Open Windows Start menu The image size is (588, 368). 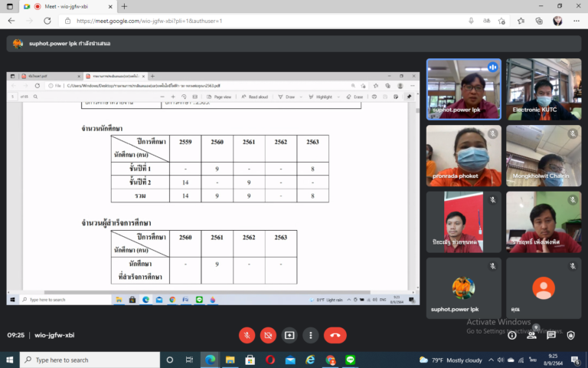(x=11, y=360)
